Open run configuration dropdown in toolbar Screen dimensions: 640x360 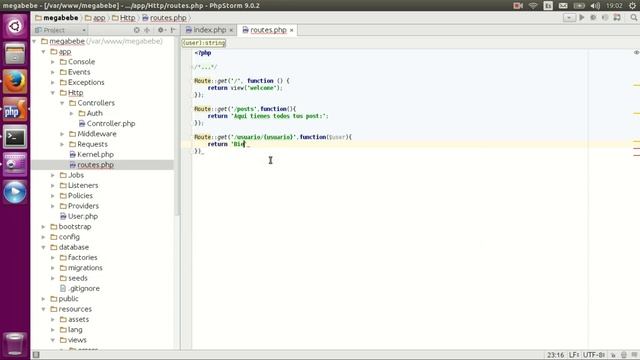[569, 18]
